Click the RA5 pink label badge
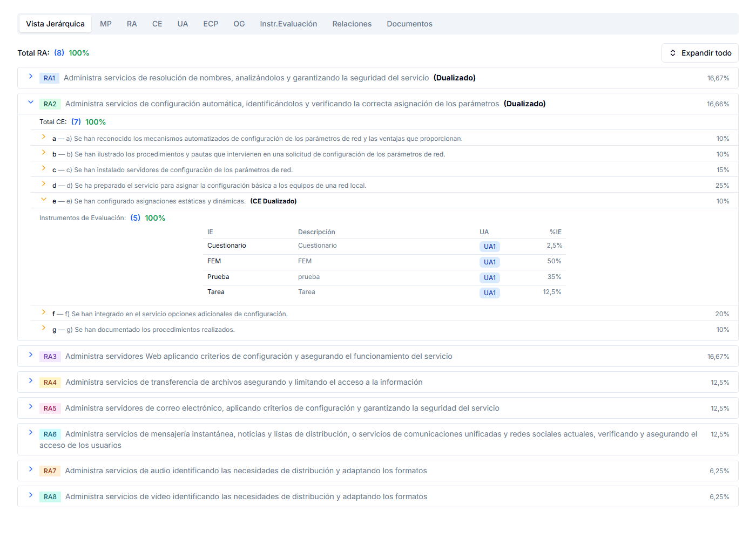The width and height of the screenshot is (756, 545). tap(50, 408)
